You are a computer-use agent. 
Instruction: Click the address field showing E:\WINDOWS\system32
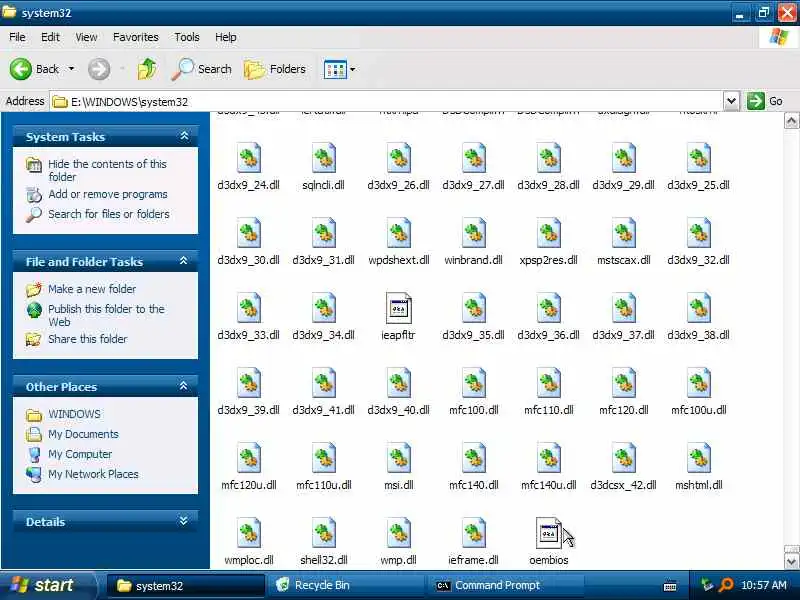(x=387, y=102)
